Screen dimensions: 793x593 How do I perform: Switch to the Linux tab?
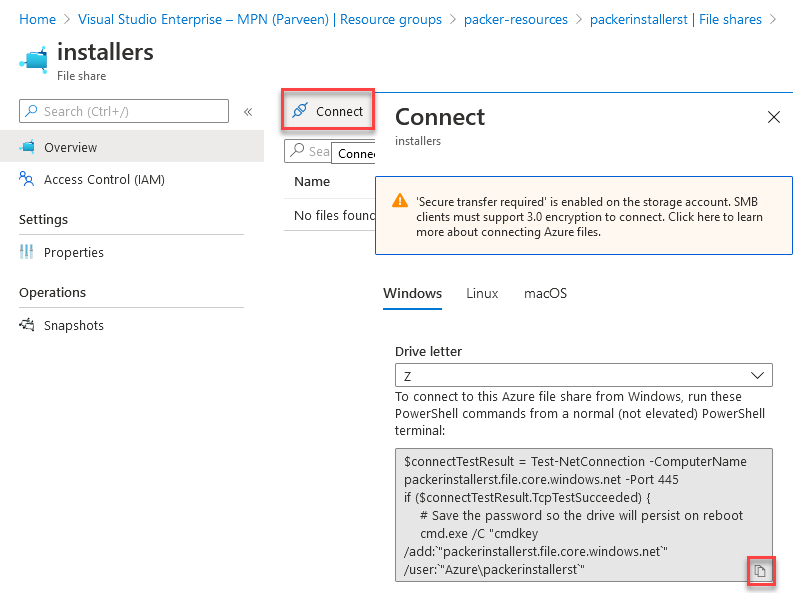482,293
